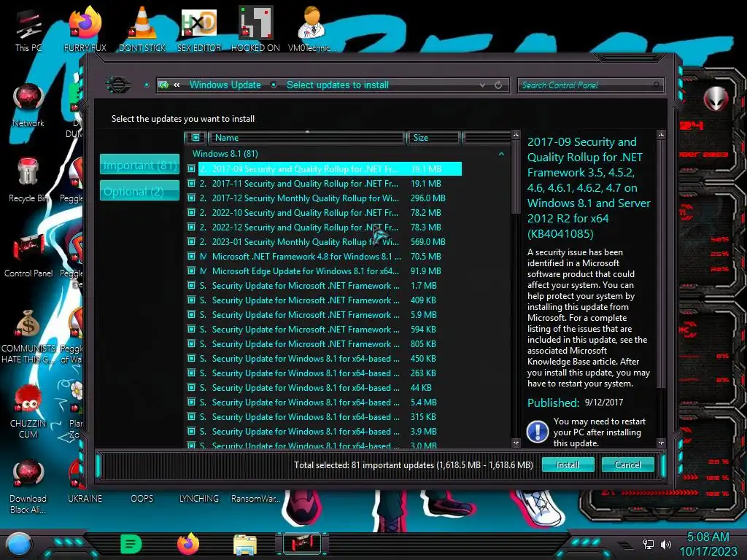The width and height of the screenshot is (747, 560).
Task: Select the Important (81) tab
Action: (x=139, y=165)
